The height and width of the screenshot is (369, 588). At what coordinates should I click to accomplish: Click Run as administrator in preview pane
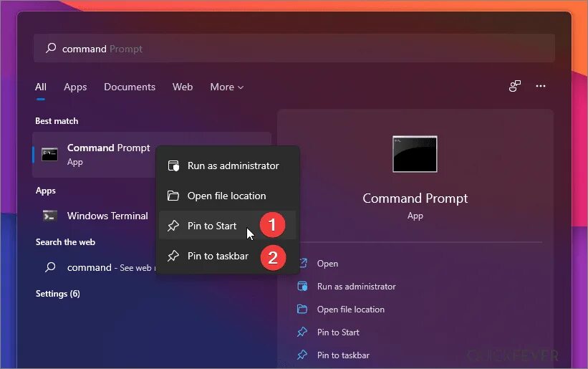(x=356, y=287)
